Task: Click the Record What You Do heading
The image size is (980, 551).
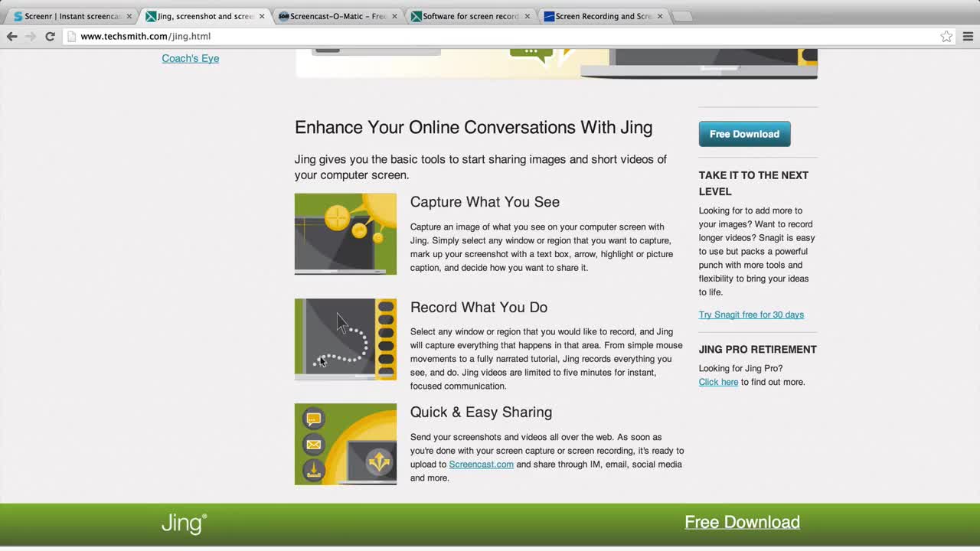Action: coord(479,308)
